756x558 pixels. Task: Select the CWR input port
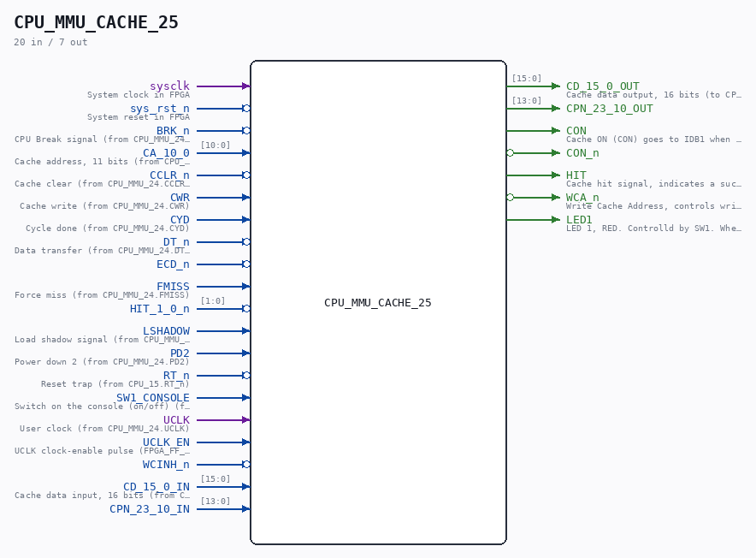pyautogui.click(x=180, y=197)
